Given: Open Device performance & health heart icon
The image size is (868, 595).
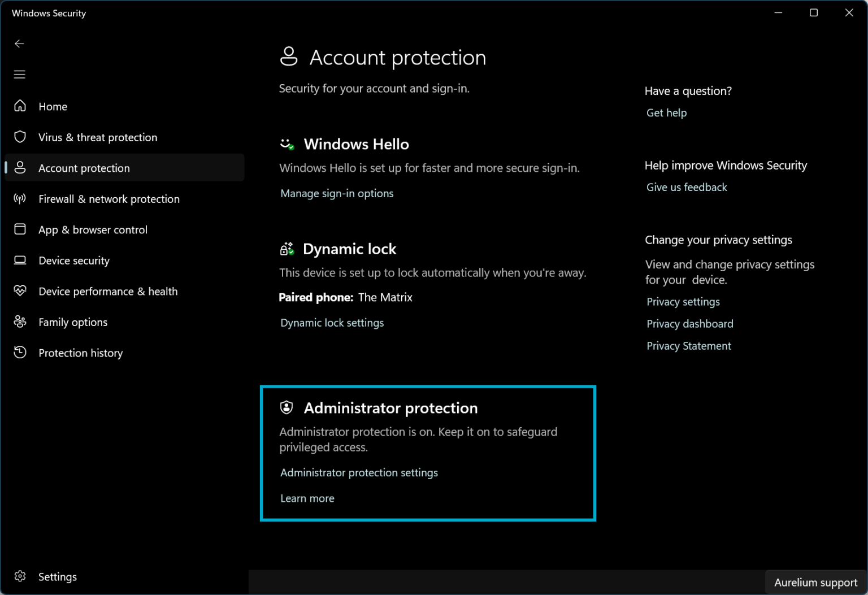Looking at the screenshot, I should point(20,291).
